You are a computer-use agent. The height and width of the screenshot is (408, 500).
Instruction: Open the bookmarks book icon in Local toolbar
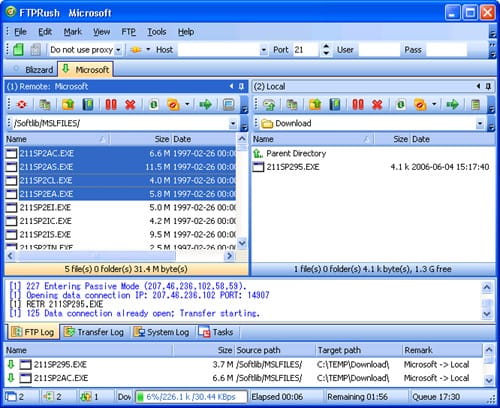[335, 105]
